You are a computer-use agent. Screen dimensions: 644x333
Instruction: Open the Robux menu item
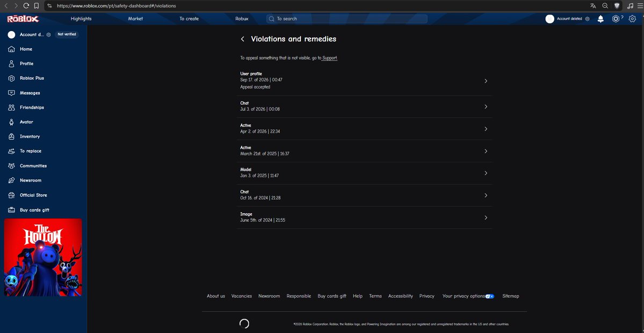click(242, 19)
